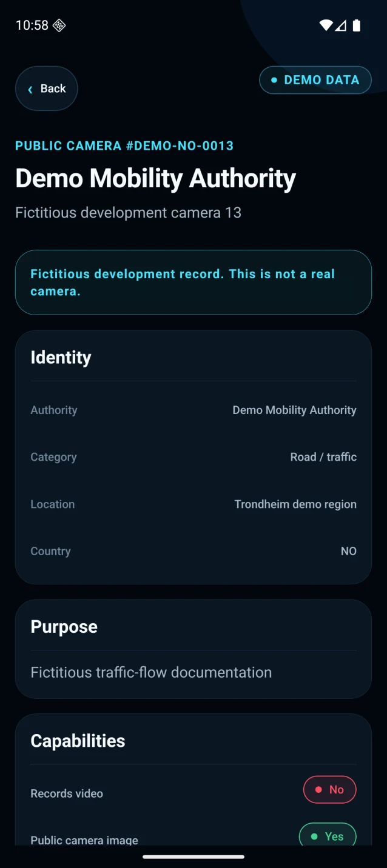387x868 pixels.
Task: Tap the Back chevron arrow icon
Action: (30, 89)
